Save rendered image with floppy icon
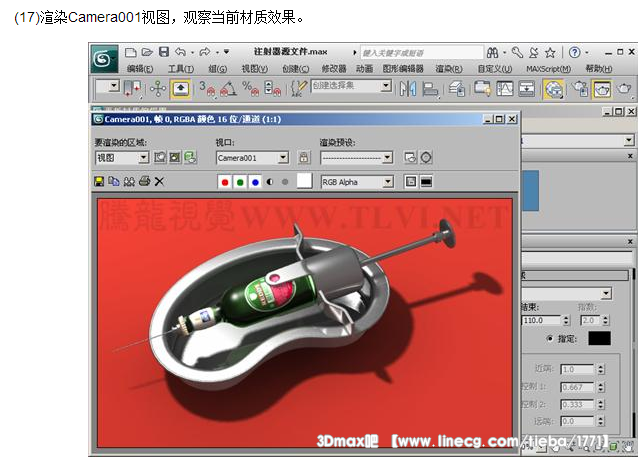Screen dimensions: 638x458 (x=99, y=181)
